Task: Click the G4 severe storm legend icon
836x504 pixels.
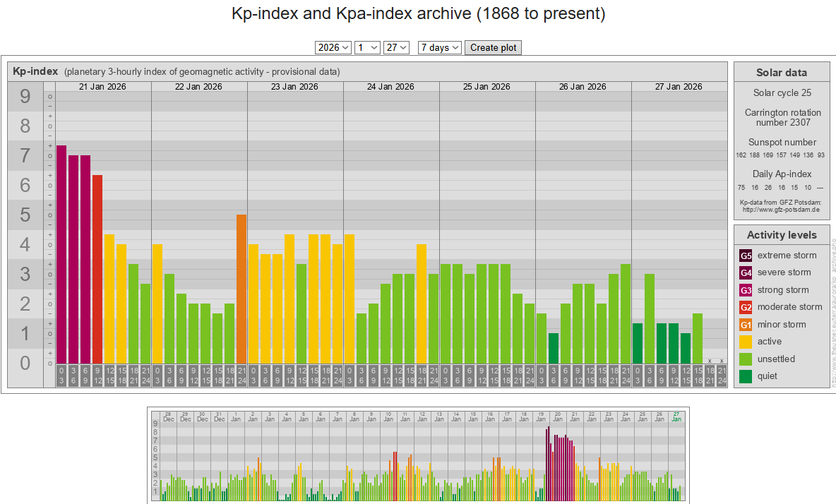Action: coord(746,272)
